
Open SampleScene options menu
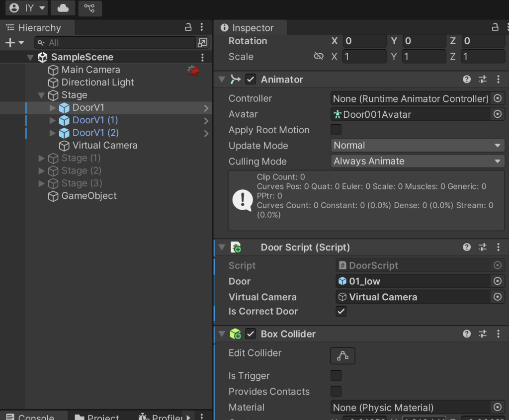(203, 58)
